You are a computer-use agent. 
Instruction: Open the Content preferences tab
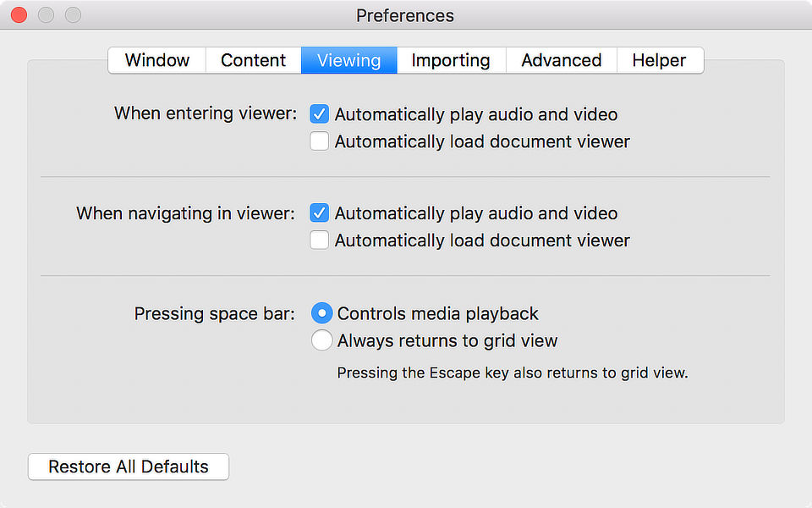point(253,60)
